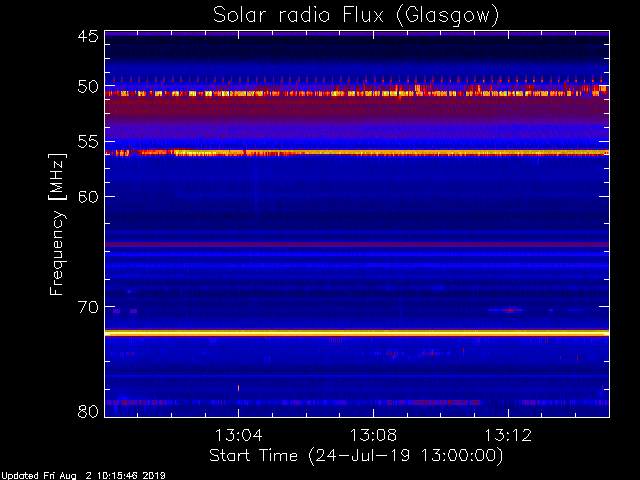Click the 70 frequency tick label
This screenshot has height=480, width=640.
88,307
